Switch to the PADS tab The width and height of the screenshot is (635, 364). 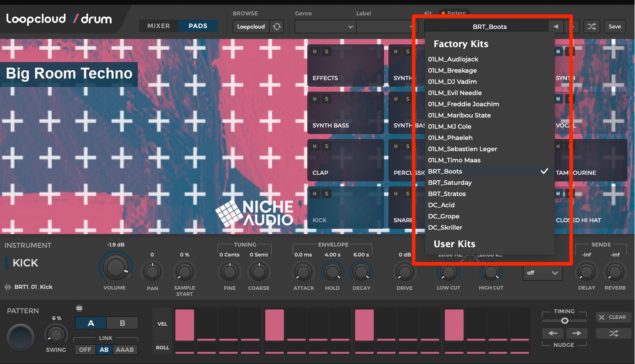(198, 26)
